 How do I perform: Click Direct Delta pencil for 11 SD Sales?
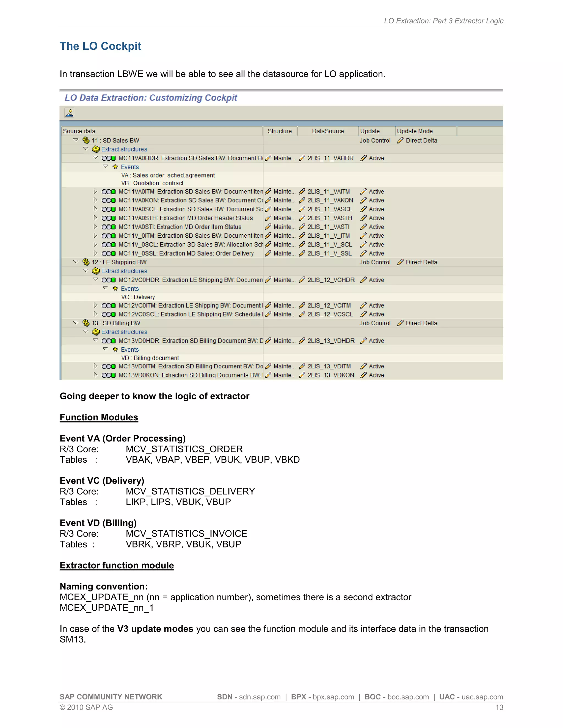(x=400, y=140)
